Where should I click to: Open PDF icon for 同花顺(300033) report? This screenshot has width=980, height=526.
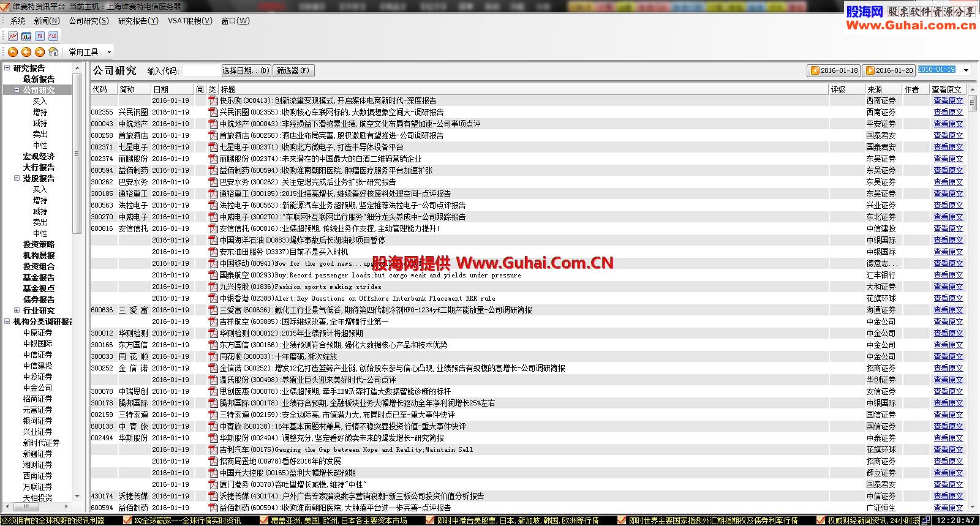(x=213, y=356)
